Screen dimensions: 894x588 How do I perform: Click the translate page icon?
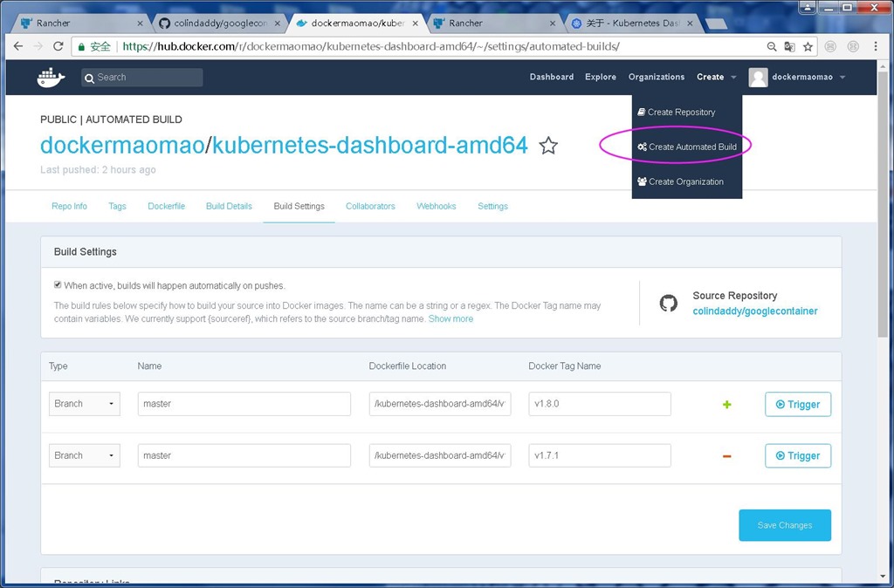click(789, 47)
